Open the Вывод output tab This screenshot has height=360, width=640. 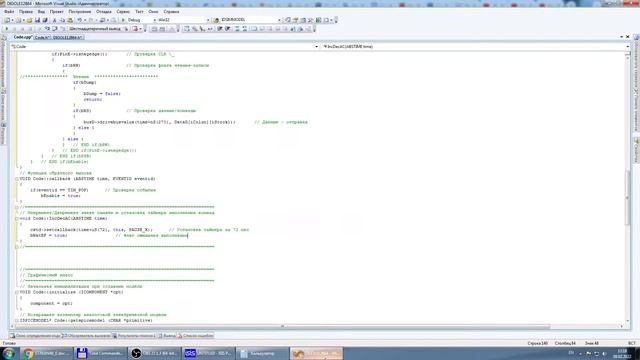click(167, 336)
